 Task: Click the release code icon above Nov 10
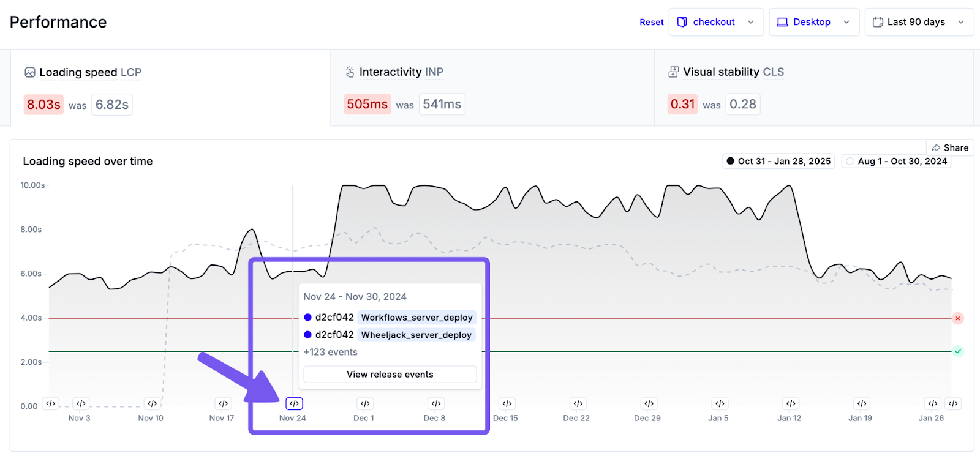(152, 403)
